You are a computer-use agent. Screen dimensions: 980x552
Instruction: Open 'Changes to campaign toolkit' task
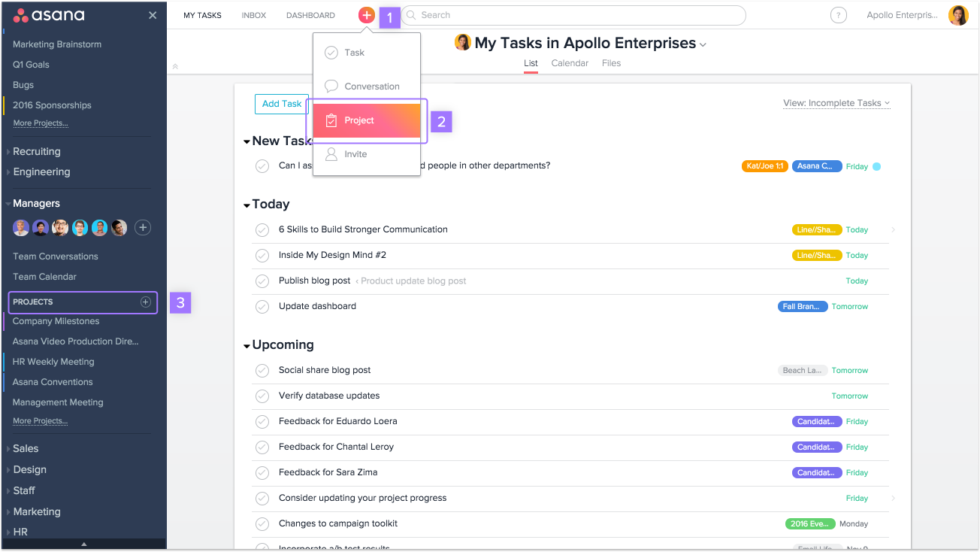pos(338,523)
